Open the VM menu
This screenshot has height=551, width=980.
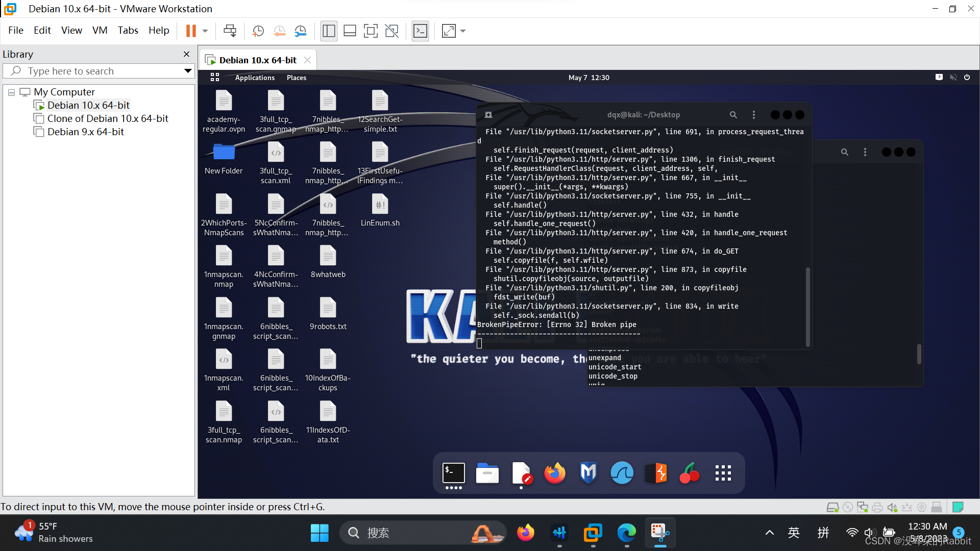click(x=100, y=30)
